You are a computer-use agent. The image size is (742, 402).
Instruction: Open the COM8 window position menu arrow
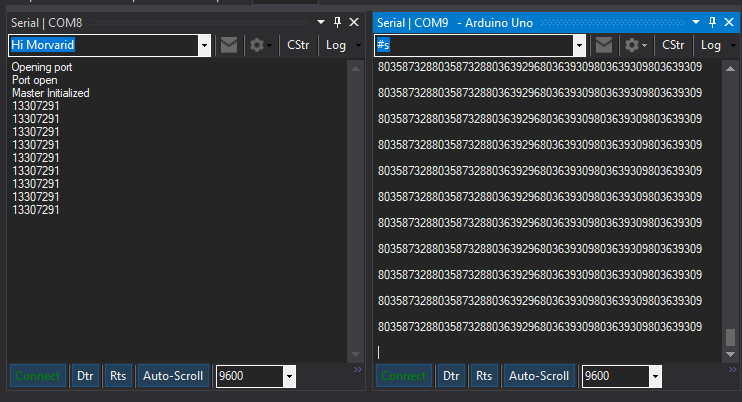(x=321, y=22)
